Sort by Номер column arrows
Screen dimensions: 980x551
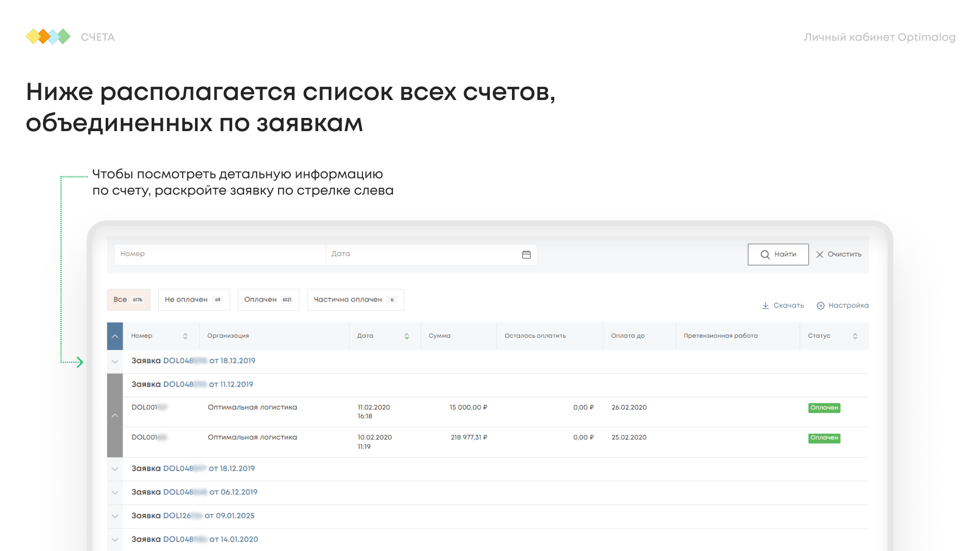tap(185, 336)
